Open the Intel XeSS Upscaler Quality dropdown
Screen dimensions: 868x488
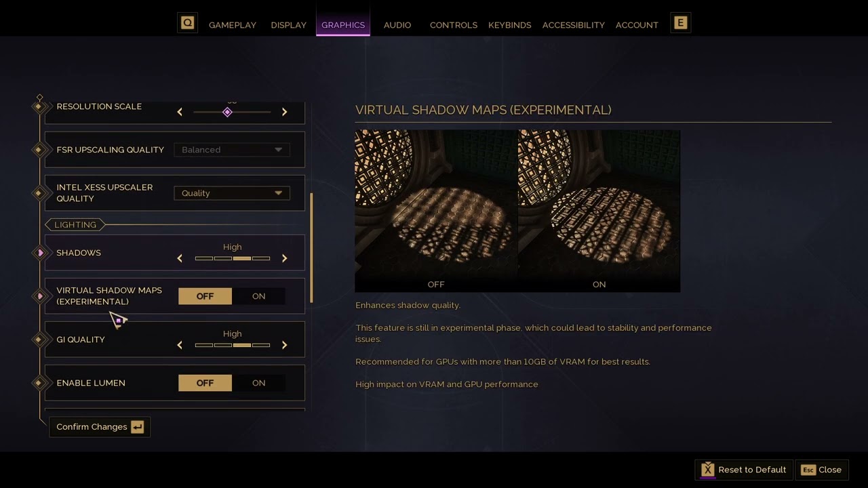(x=232, y=193)
